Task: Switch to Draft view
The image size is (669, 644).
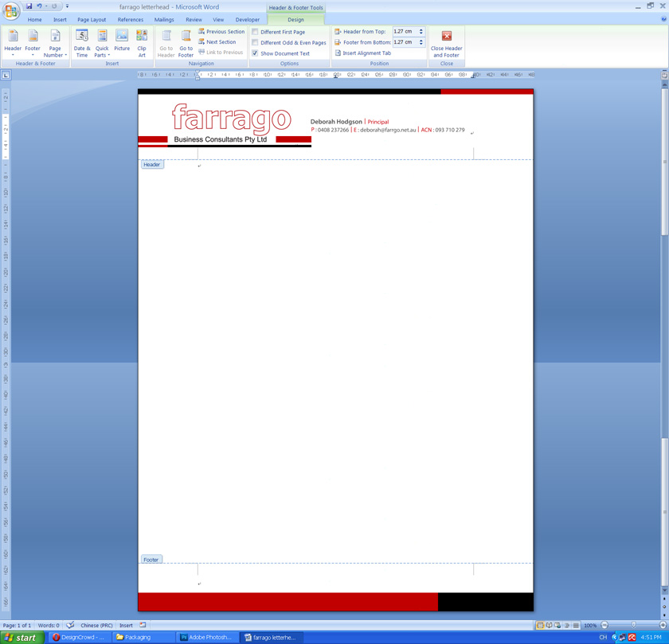Action: coord(576,625)
